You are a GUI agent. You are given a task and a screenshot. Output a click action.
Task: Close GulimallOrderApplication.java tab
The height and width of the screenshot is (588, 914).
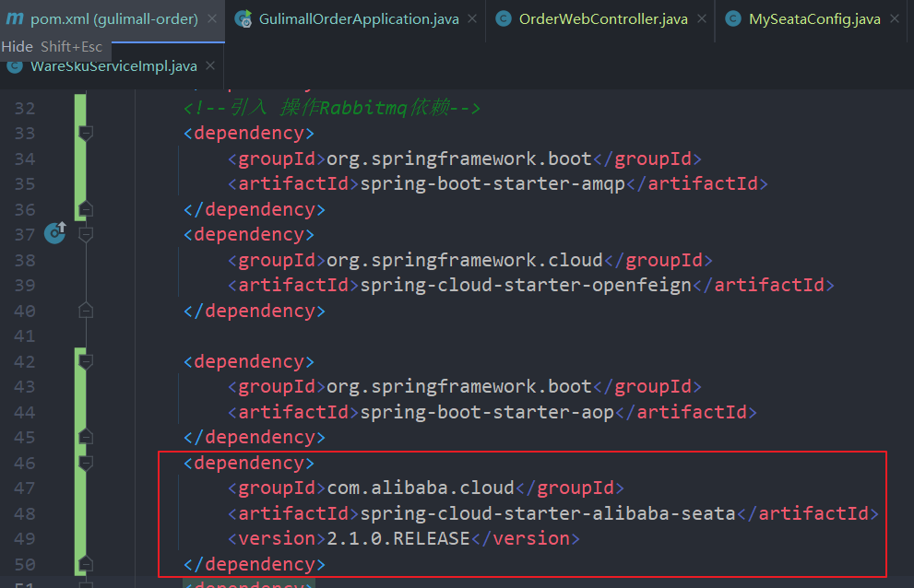pos(472,19)
